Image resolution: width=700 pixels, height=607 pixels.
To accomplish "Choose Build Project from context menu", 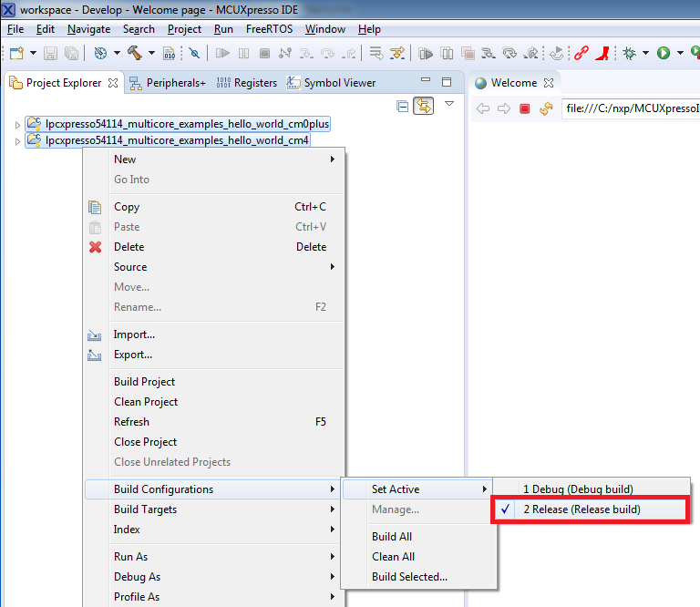I will 144,382.
